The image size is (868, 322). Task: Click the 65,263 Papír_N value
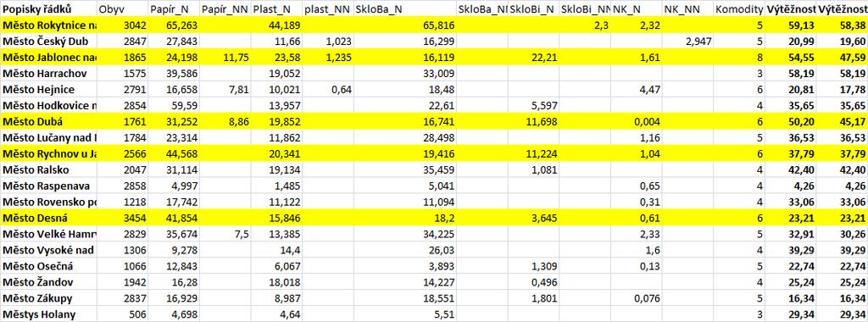[x=174, y=25]
